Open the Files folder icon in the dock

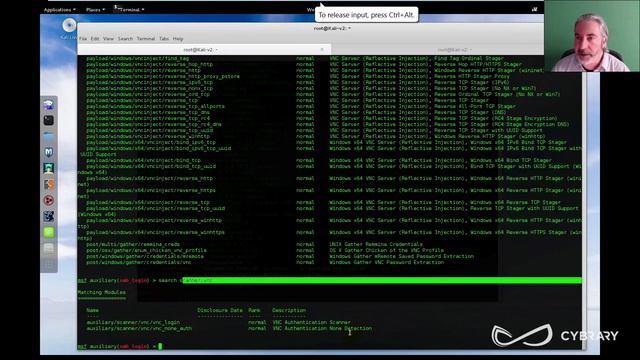pos(49,136)
